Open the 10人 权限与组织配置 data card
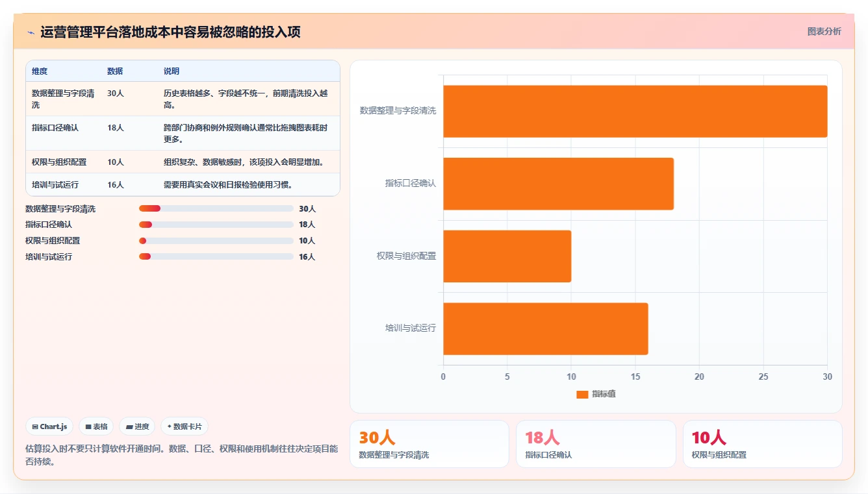 coord(763,444)
